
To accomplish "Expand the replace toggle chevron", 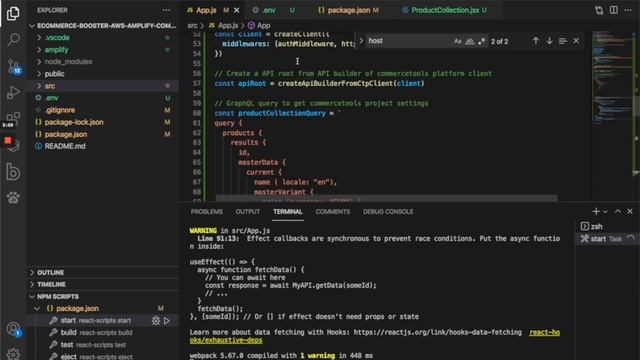I will 361,41.
